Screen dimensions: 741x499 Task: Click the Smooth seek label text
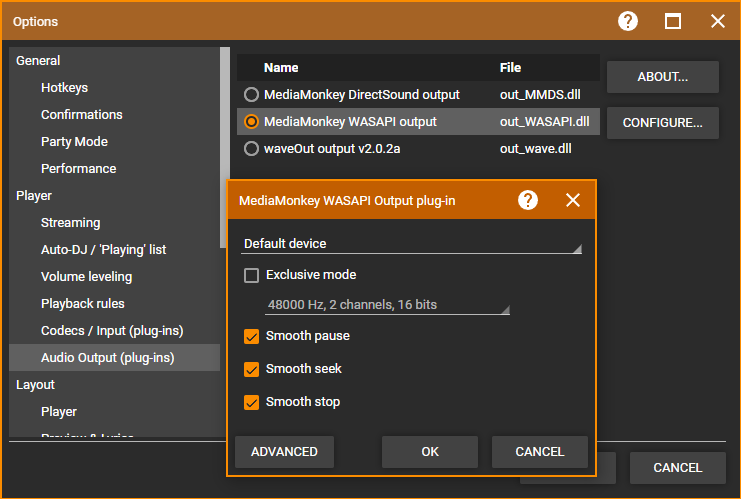pos(303,369)
